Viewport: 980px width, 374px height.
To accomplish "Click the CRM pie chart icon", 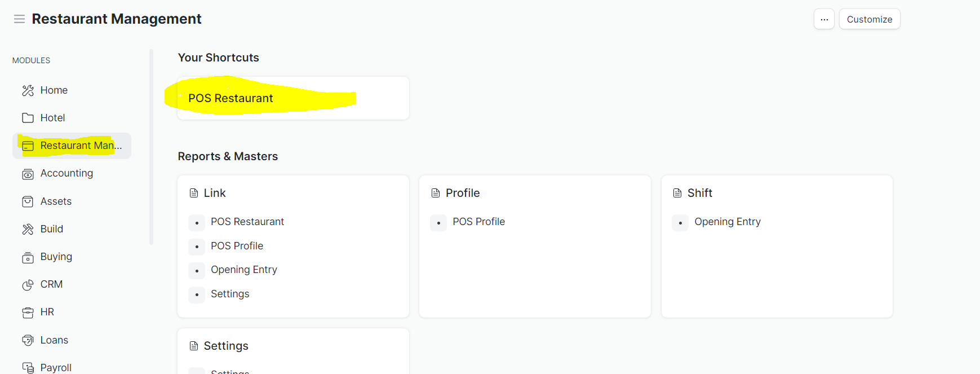I will (28, 285).
